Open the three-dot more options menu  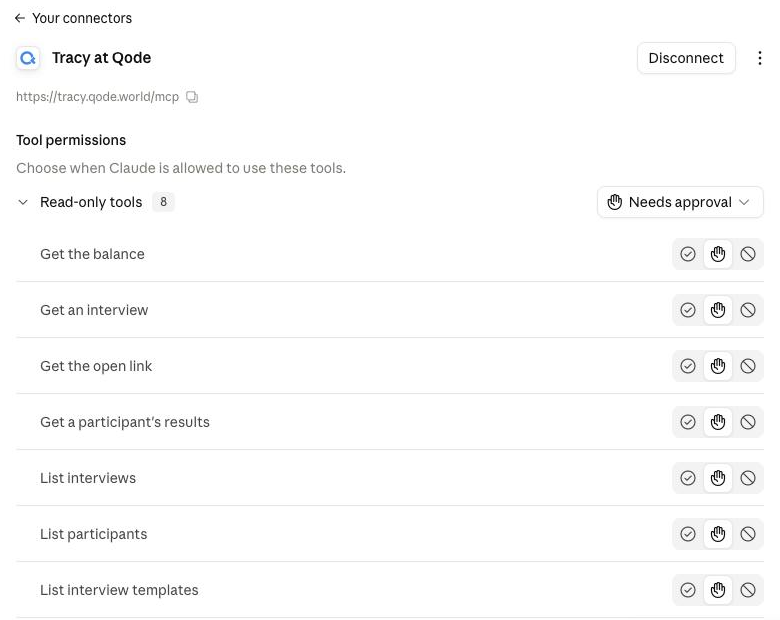[x=760, y=58]
